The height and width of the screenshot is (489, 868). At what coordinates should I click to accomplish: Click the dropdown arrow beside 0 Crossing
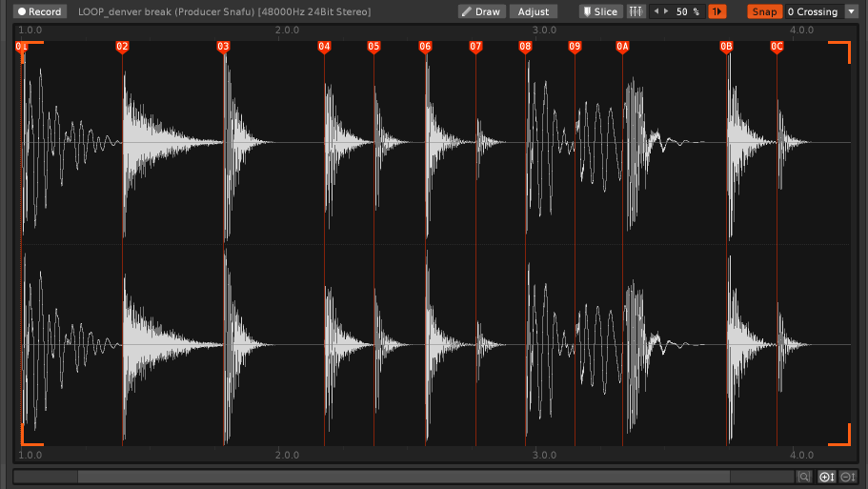851,11
